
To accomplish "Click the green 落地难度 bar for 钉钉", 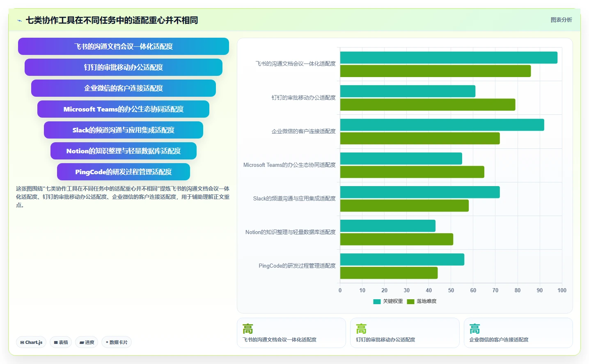I will click(428, 105).
